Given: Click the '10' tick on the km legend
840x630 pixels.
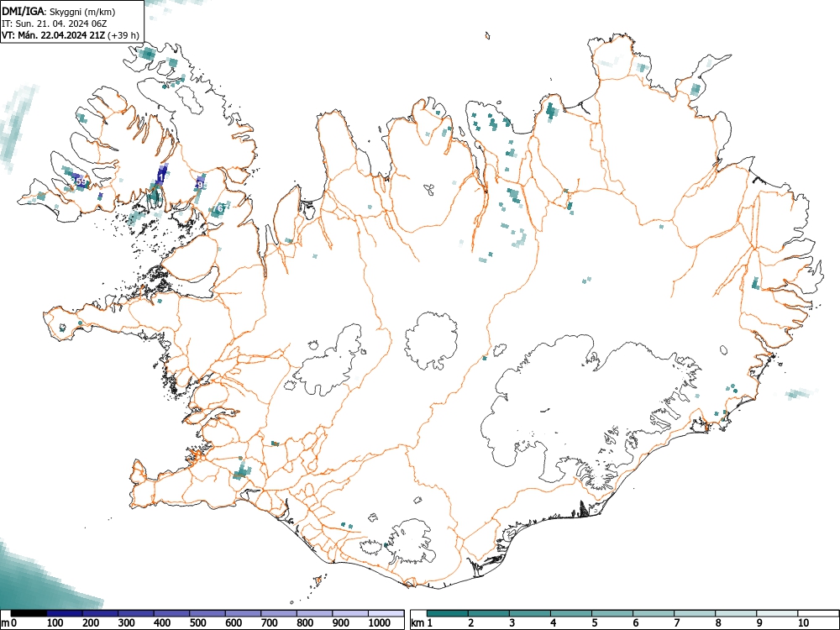Looking at the screenshot, I should click(804, 622).
